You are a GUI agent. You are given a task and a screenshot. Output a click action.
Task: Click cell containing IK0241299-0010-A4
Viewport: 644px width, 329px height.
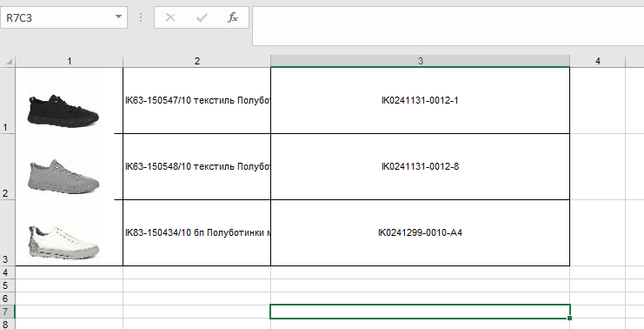420,232
